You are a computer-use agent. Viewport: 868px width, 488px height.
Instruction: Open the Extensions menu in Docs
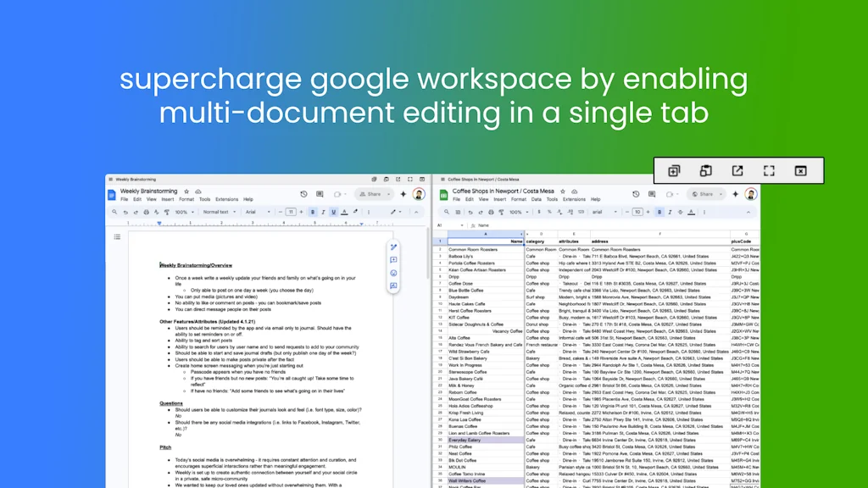pyautogui.click(x=227, y=199)
